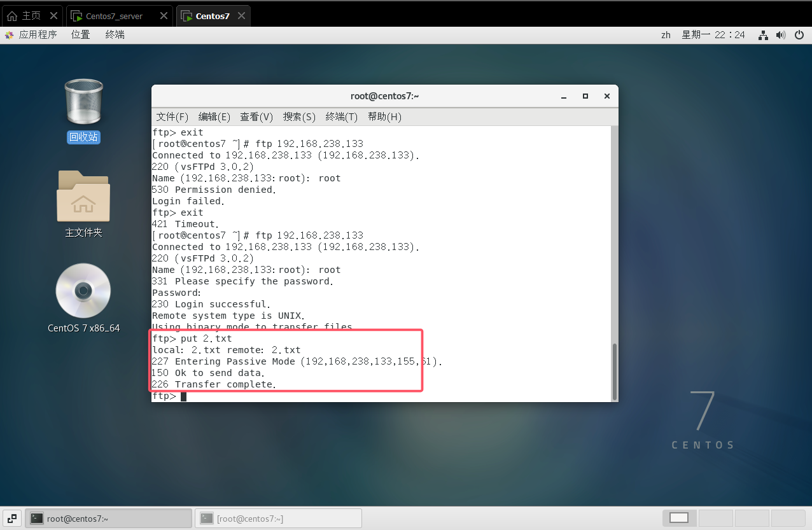Click the network status icon in top panel
812x530 pixels.
763,35
